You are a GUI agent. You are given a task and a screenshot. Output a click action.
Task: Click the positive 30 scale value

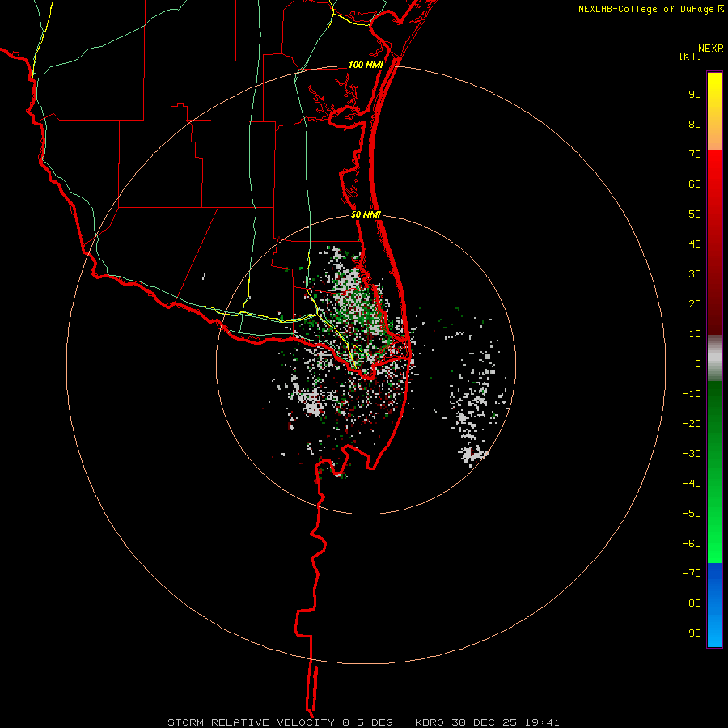click(x=695, y=274)
